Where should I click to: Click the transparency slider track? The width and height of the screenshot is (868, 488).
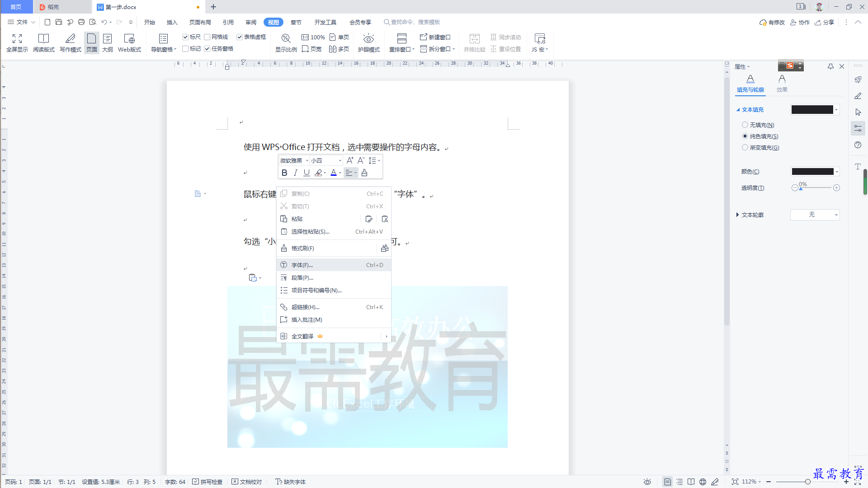(x=816, y=188)
